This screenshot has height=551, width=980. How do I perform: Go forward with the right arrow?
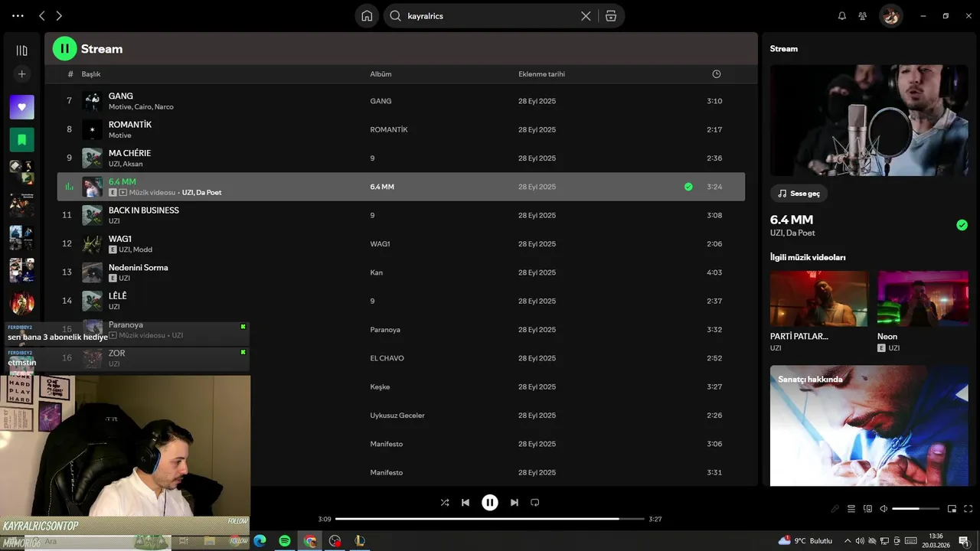tap(59, 16)
